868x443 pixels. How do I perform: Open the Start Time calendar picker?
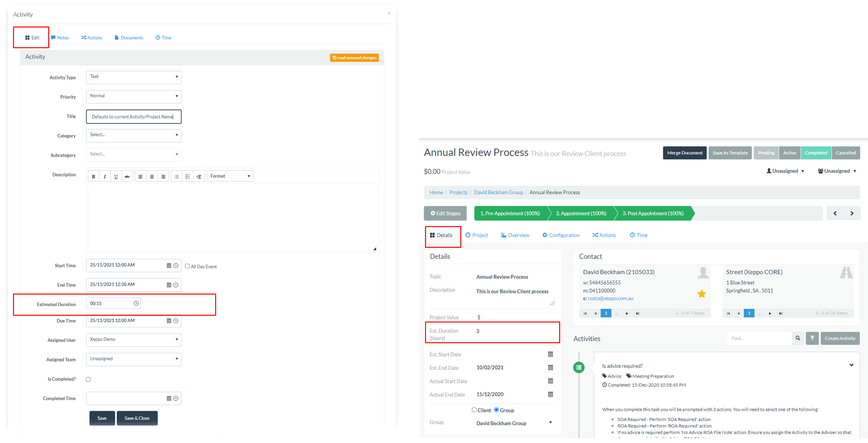point(168,265)
